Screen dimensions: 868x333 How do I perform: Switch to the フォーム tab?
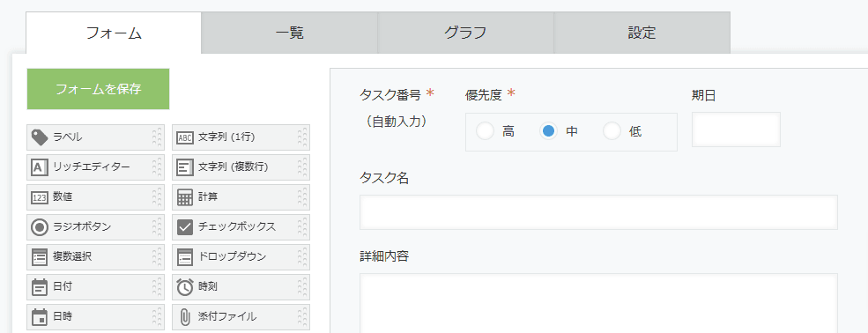click(x=114, y=33)
